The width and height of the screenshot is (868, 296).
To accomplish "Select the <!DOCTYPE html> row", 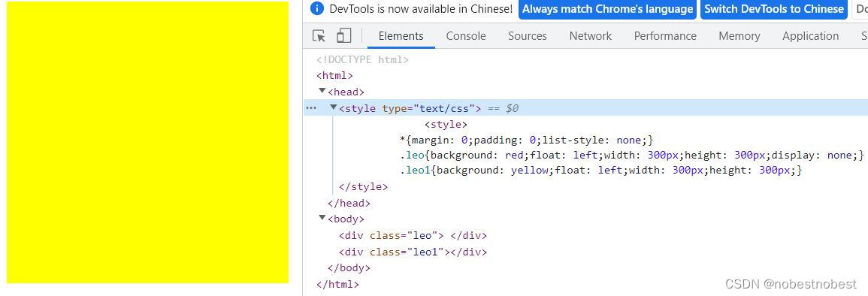I will (x=362, y=60).
